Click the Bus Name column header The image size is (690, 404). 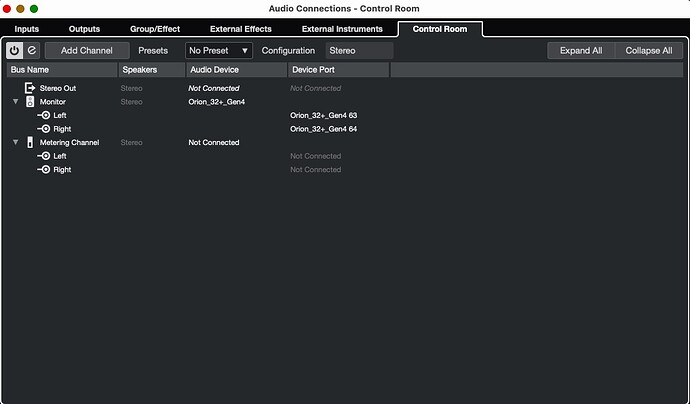62,70
